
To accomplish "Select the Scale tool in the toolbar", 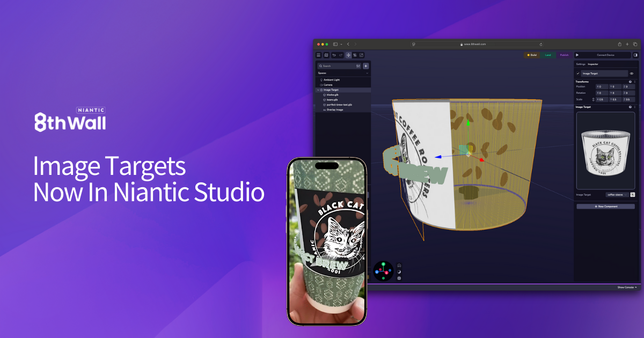I will pos(361,55).
